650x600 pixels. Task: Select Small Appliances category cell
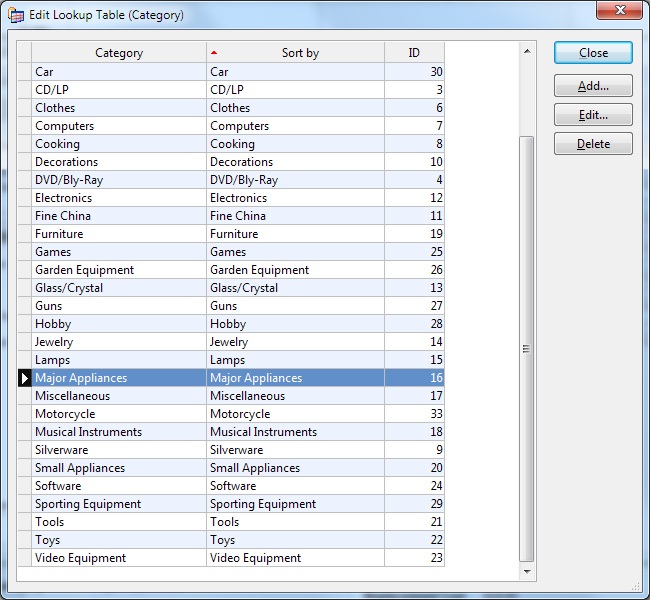click(119, 468)
